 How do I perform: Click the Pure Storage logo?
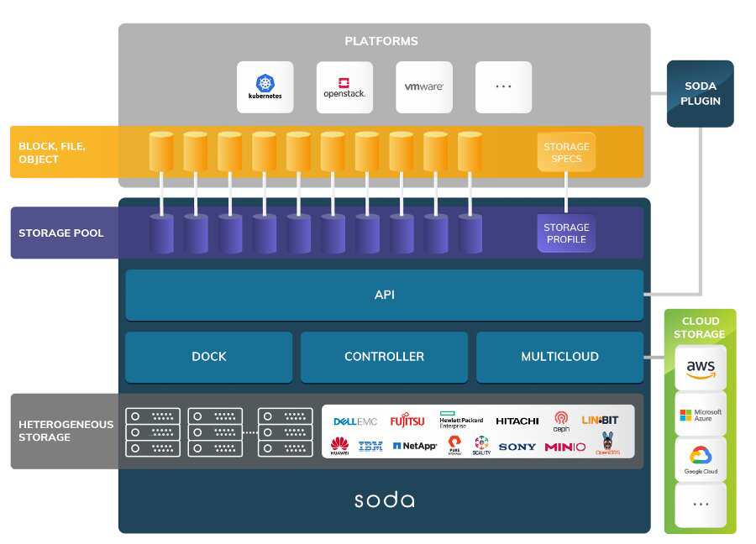click(454, 445)
